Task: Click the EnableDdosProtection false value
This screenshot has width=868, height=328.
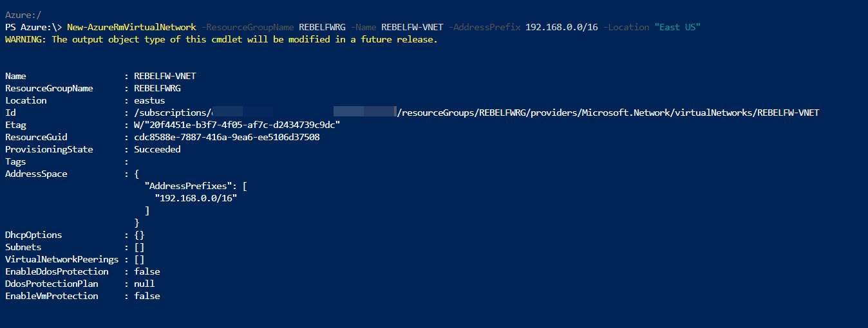Action: (x=147, y=271)
